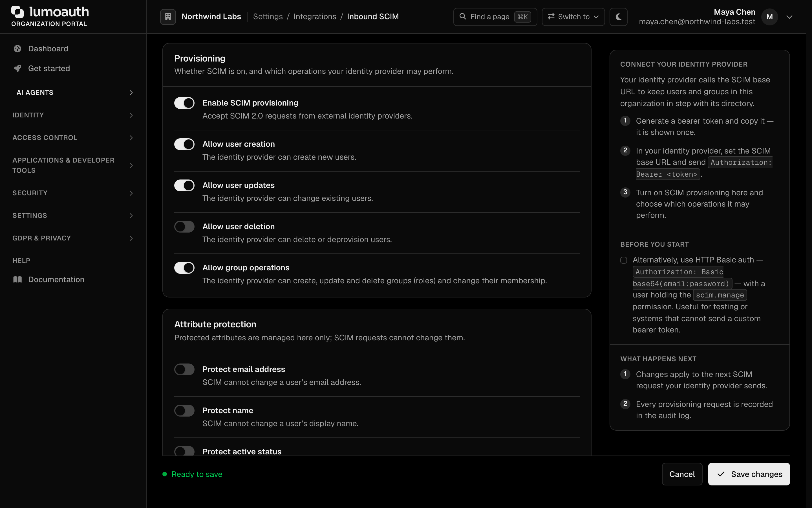Click the Inbound SCIM breadcrumb
This screenshot has width=812, height=508.
tap(373, 16)
